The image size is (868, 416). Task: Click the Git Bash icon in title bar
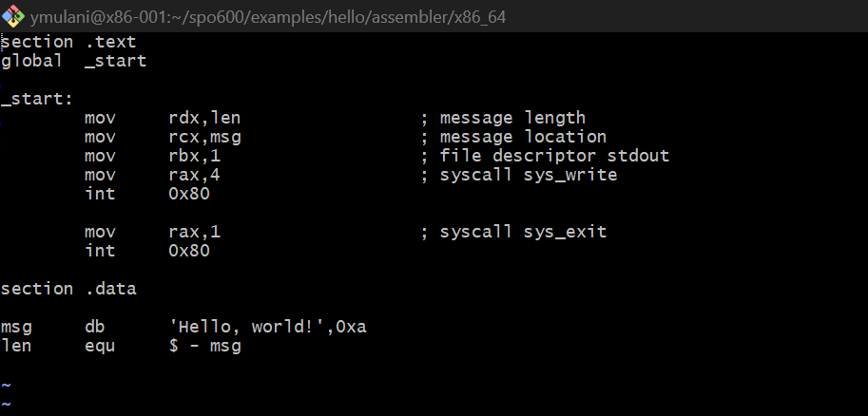12,17
